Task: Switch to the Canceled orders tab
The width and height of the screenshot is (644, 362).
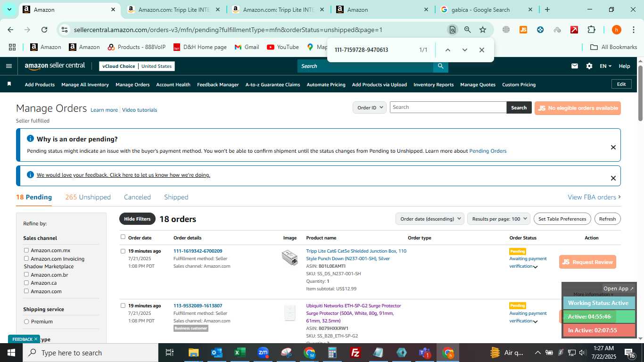Action: pyautogui.click(x=137, y=197)
